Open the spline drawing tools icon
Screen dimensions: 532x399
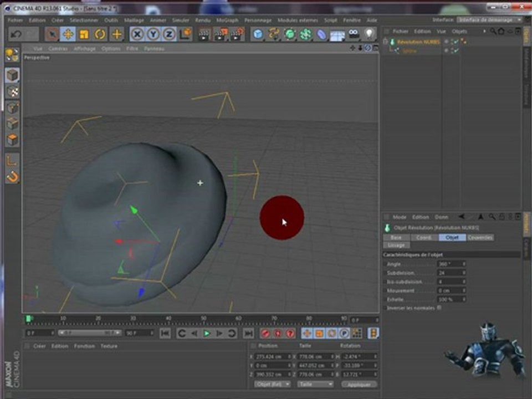pyautogui.click(x=274, y=34)
